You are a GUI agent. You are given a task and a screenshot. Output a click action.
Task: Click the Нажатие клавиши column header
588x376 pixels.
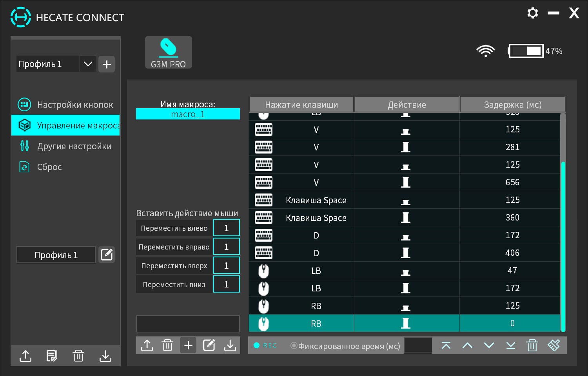click(301, 105)
